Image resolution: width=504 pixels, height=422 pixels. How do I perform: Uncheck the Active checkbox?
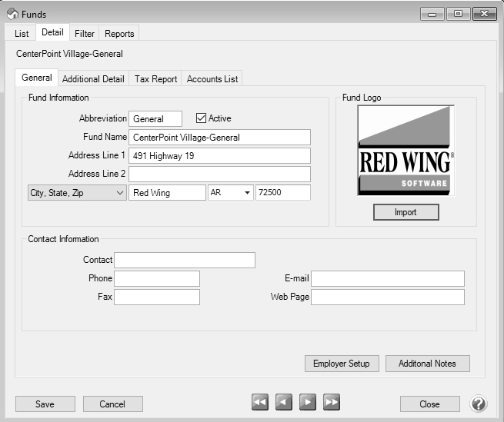pos(202,118)
